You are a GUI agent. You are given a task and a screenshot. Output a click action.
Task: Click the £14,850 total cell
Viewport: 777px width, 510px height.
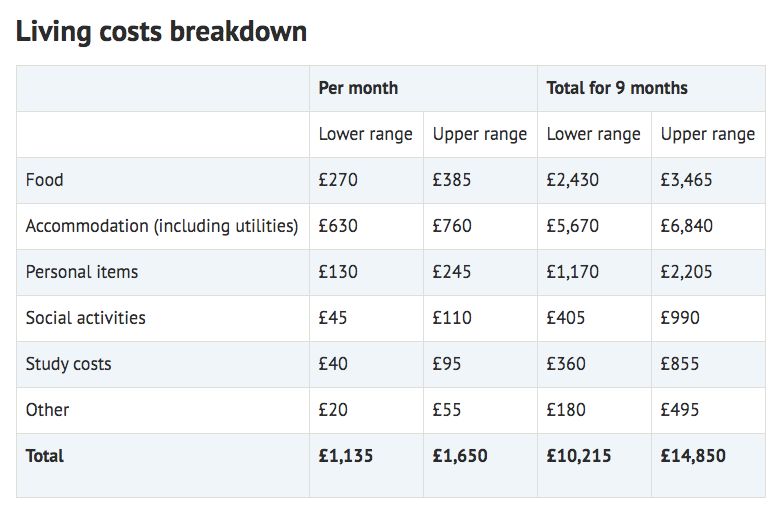coord(693,456)
